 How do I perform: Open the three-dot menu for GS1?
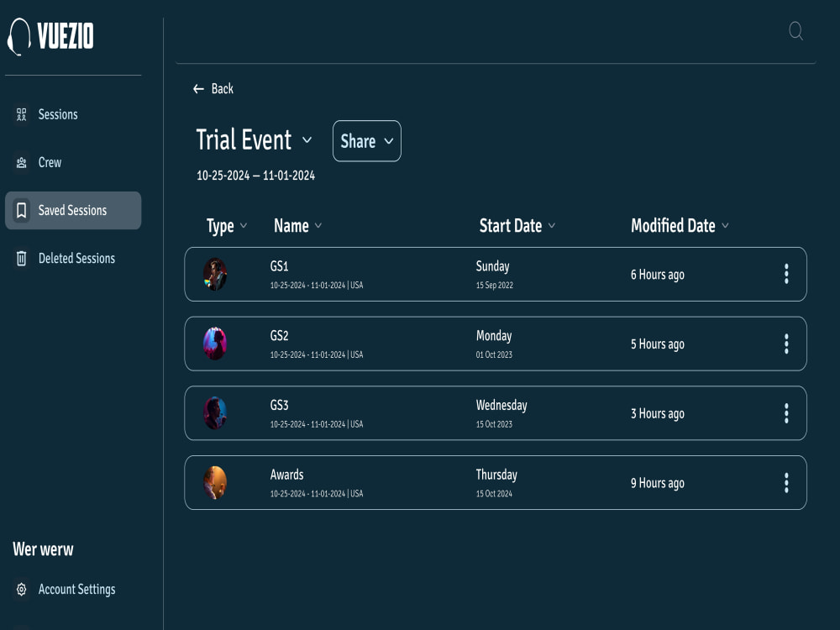coord(786,274)
